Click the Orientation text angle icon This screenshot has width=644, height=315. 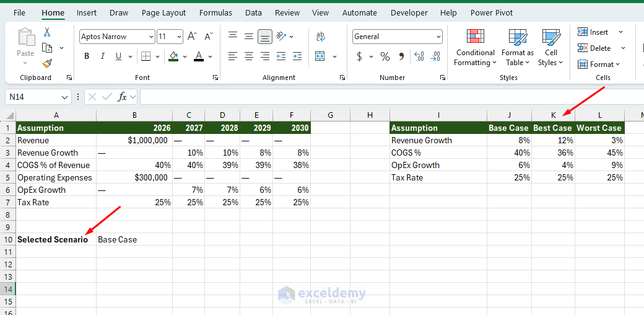(x=281, y=36)
